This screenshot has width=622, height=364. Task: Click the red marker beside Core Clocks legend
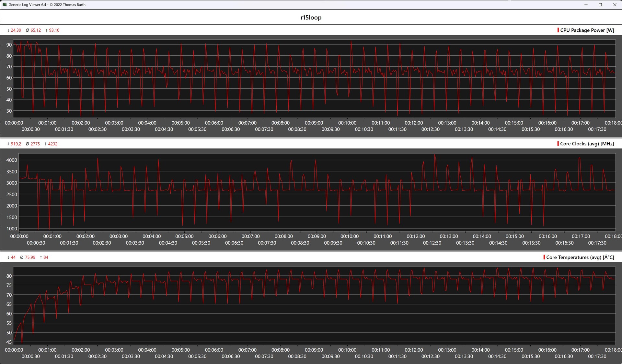(558, 144)
